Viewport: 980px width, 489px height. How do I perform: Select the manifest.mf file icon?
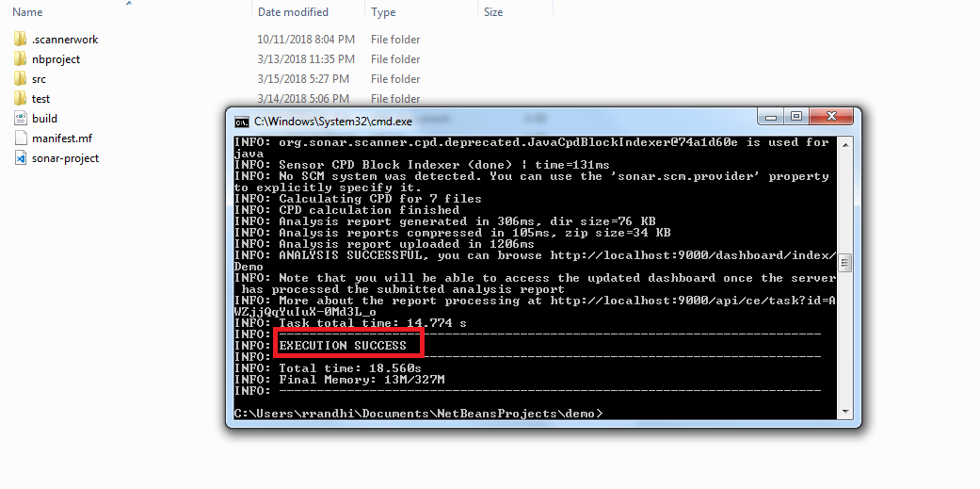20,139
